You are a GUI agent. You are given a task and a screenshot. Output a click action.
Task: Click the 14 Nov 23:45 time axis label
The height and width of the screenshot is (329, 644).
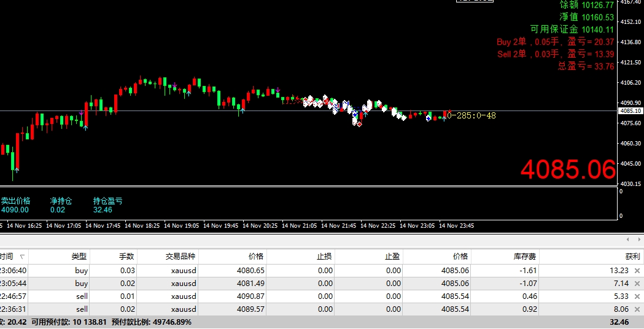coord(456,225)
